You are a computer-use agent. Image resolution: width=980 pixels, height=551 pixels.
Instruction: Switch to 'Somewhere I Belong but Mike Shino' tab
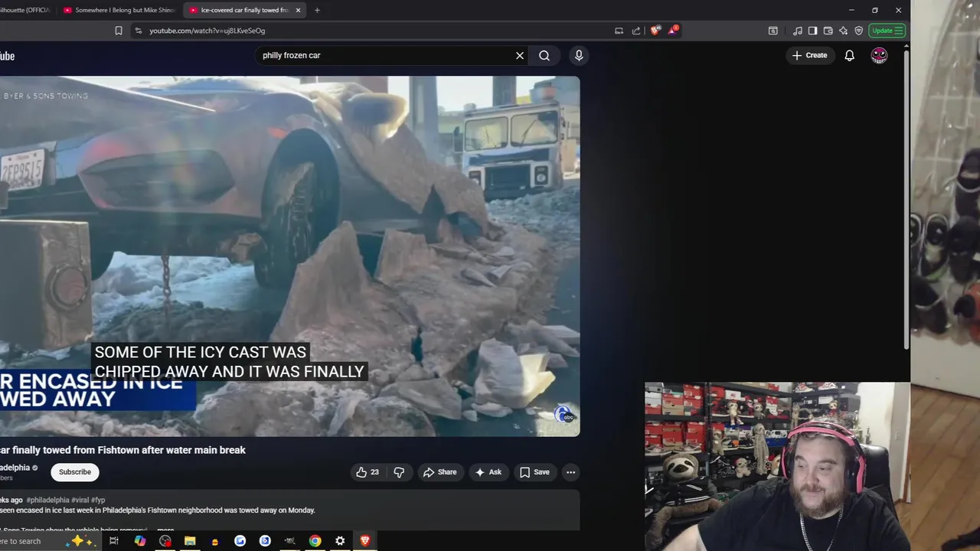(x=118, y=10)
